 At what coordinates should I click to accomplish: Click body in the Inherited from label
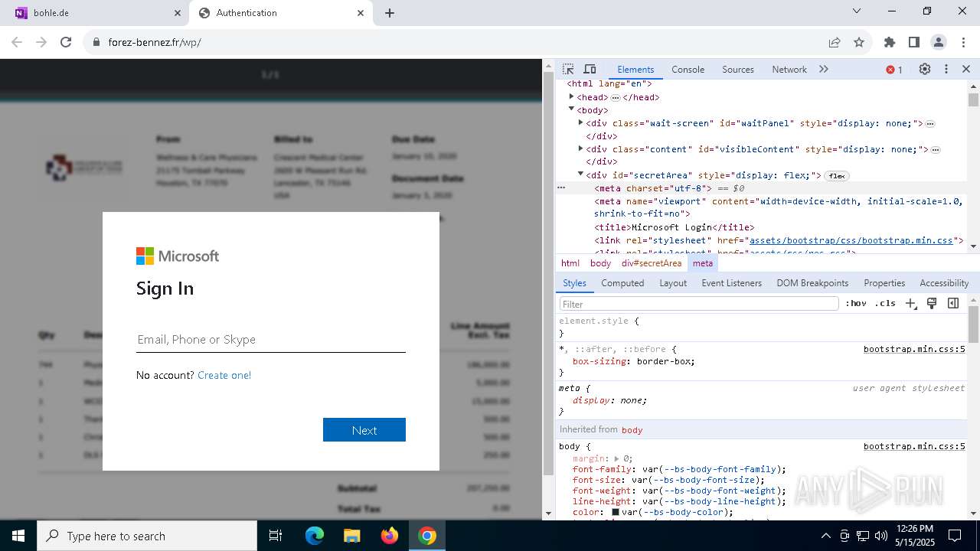point(632,430)
